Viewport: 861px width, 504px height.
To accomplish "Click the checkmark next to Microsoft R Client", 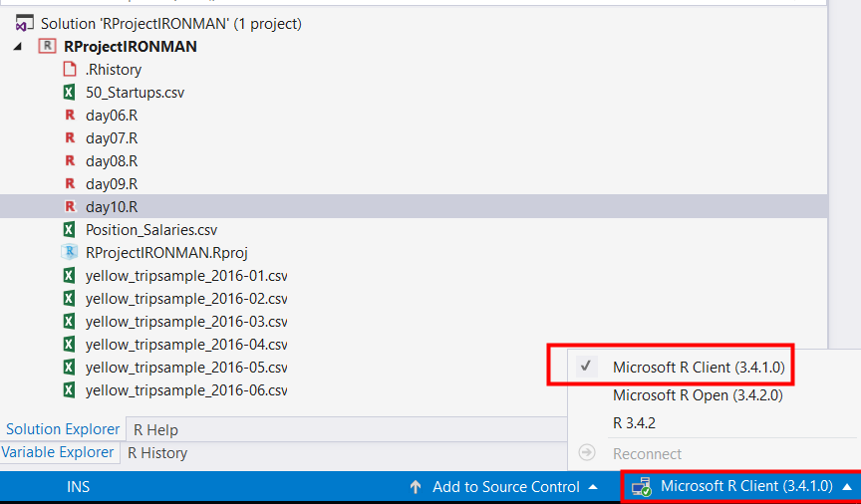I will coord(586,367).
